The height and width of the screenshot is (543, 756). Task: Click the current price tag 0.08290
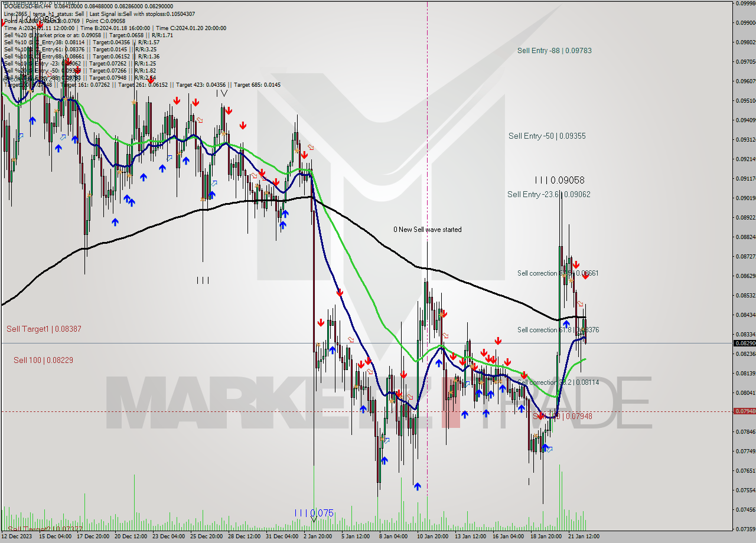click(x=744, y=343)
